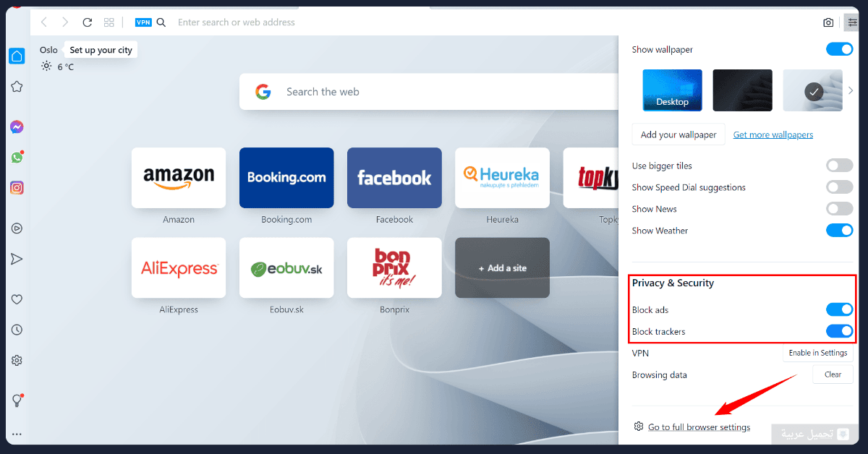Click the Add a site tile
The width and height of the screenshot is (868, 454).
(x=502, y=268)
